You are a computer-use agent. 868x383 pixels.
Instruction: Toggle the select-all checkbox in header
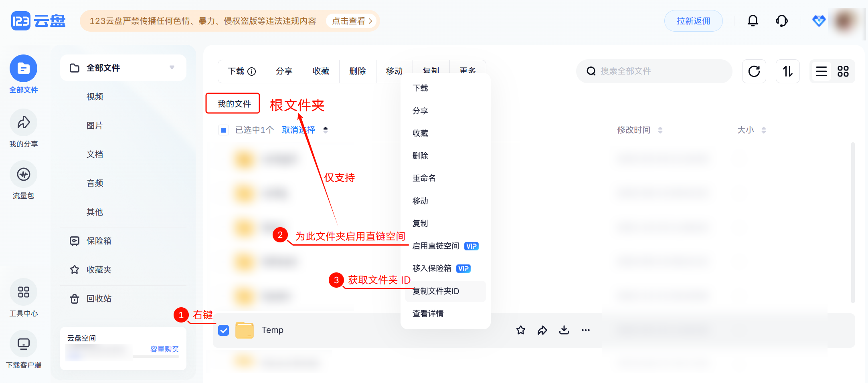pos(224,130)
